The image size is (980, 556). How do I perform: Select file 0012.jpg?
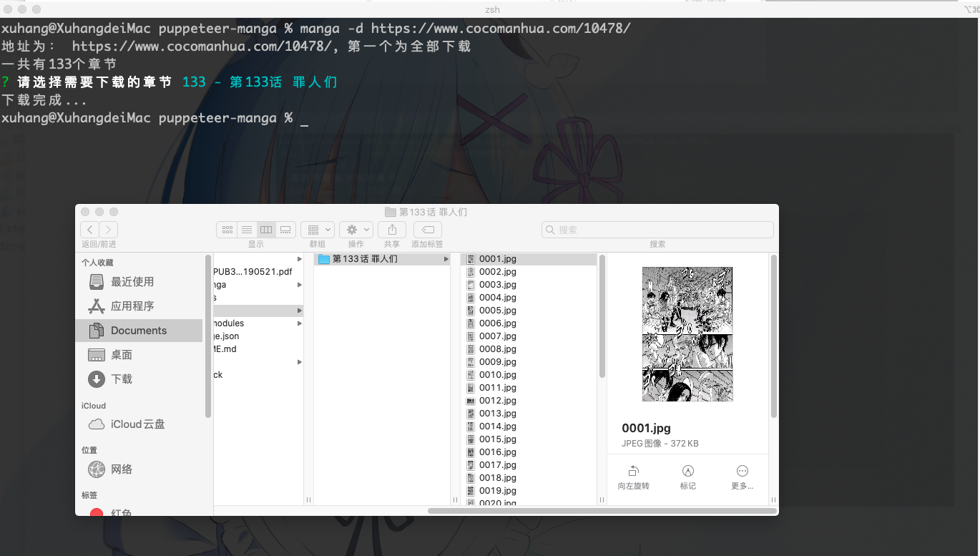pos(528,401)
